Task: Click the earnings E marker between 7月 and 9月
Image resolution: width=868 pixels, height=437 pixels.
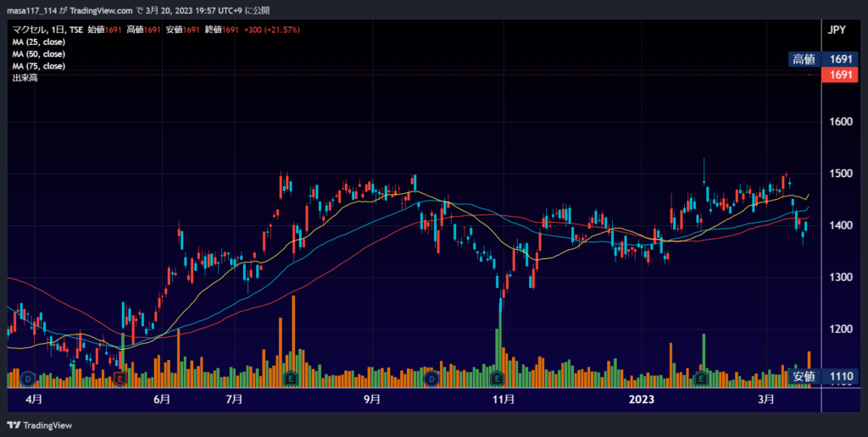Action: 290,379
